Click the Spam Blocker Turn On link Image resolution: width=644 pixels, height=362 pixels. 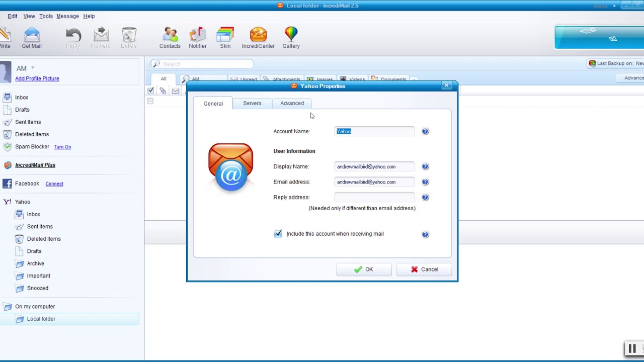pos(62,147)
